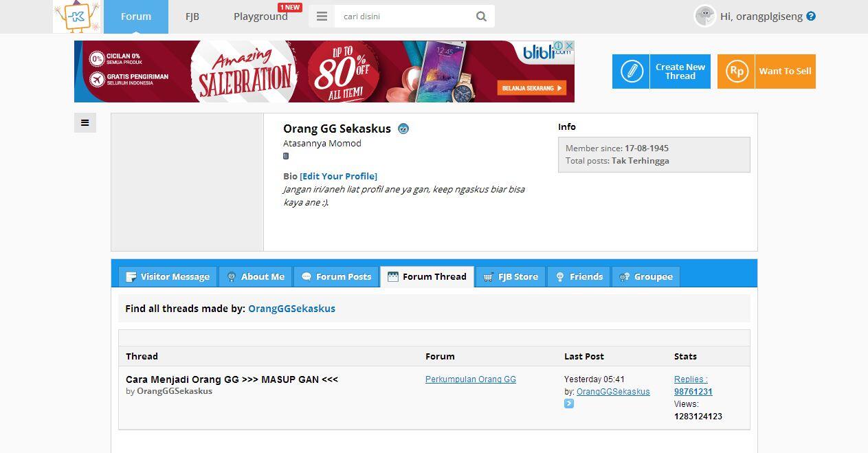The width and height of the screenshot is (868, 453).
Task: Switch to the About Me tab
Action: pyautogui.click(x=256, y=276)
